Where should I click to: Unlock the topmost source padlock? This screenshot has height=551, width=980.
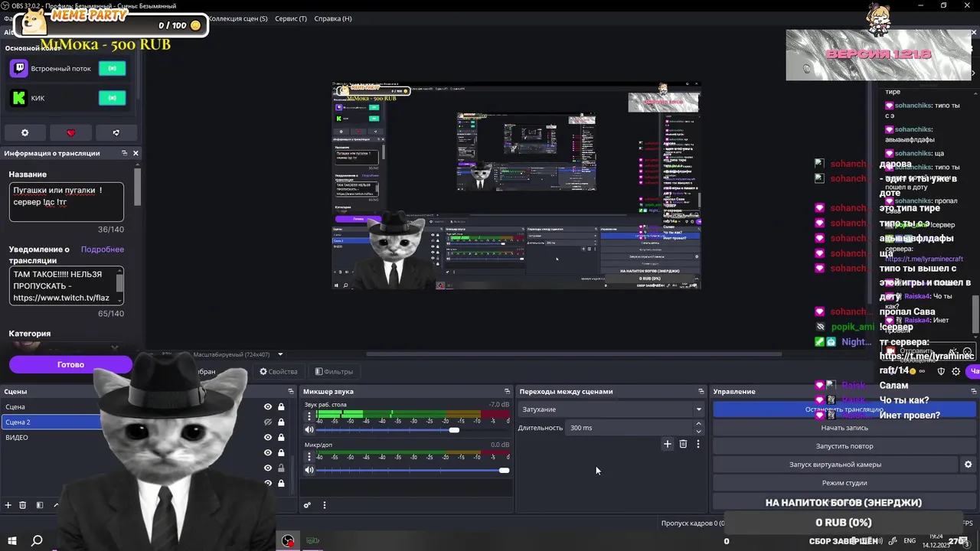pos(281,407)
